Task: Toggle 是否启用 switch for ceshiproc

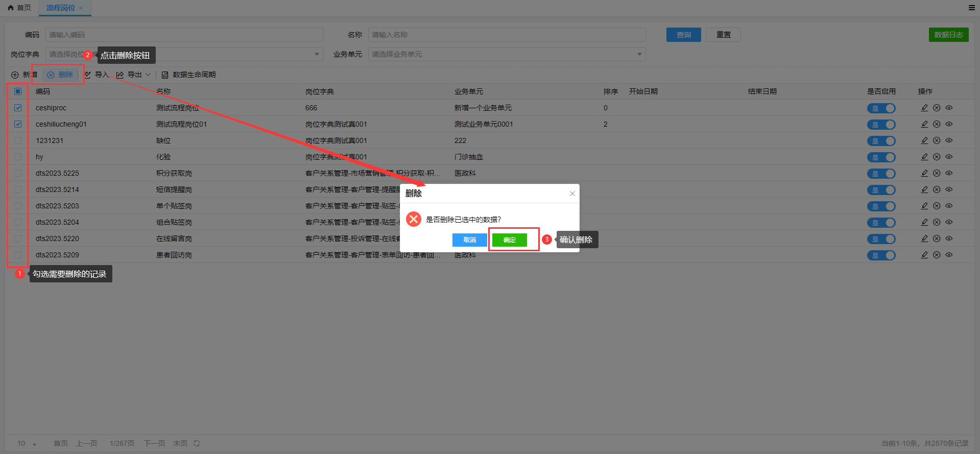Action: pyautogui.click(x=881, y=108)
